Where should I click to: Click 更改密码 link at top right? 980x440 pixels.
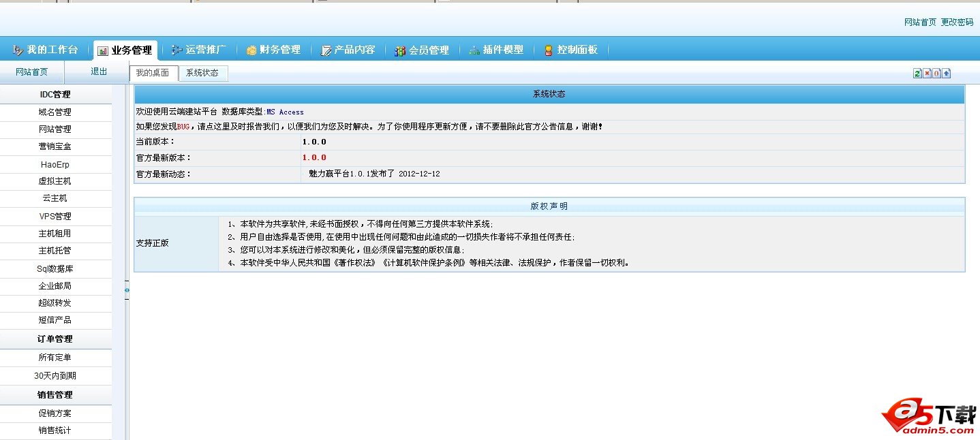click(957, 22)
